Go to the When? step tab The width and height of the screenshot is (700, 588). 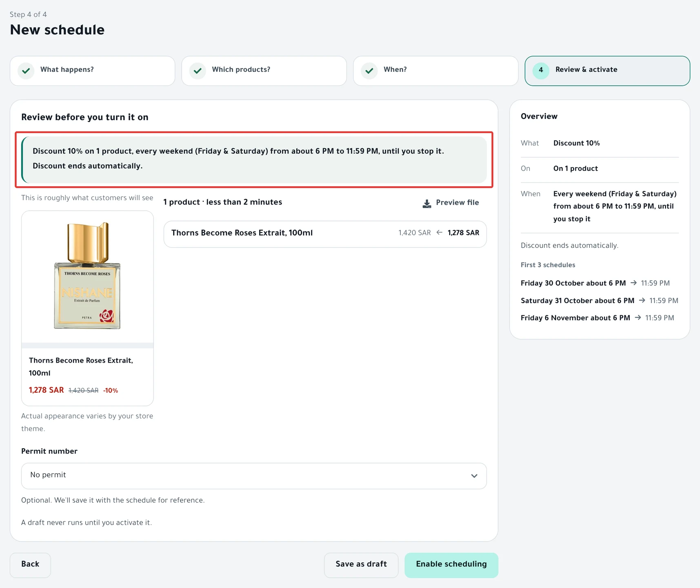coord(436,71)
